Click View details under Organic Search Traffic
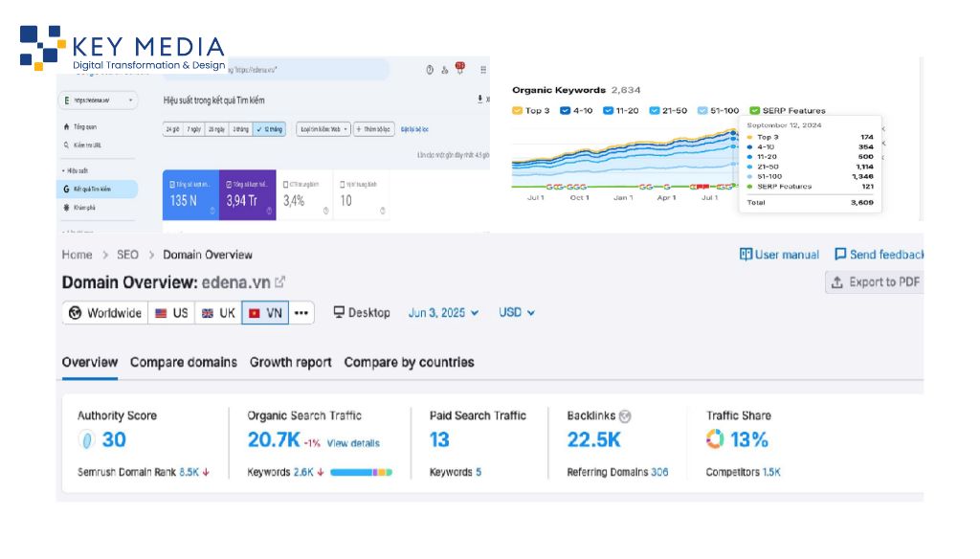The width and height of the screenshot is (980, 559). coord(353,443)
